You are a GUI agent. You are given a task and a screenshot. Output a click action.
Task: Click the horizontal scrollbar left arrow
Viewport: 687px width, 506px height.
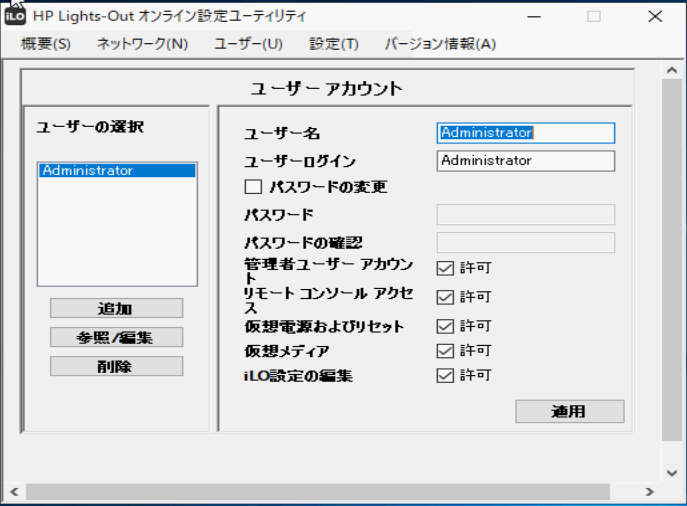[x=14, y=492]
